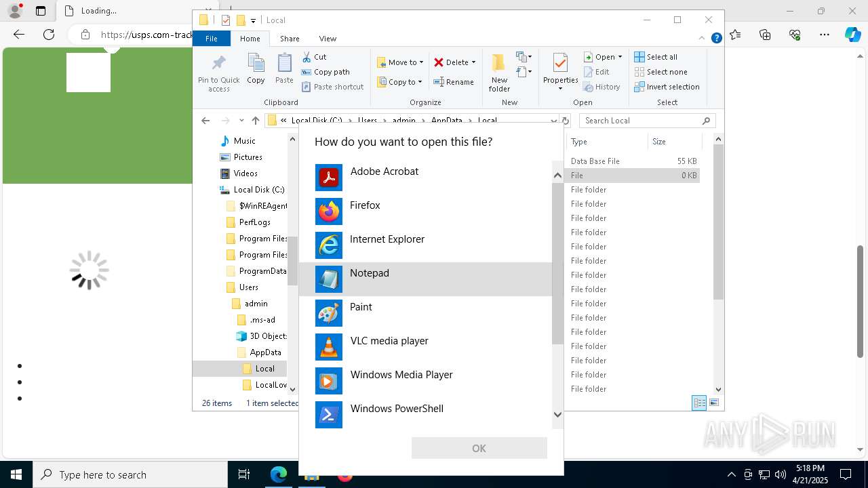Open the Move to dropdown

point(400,62)
